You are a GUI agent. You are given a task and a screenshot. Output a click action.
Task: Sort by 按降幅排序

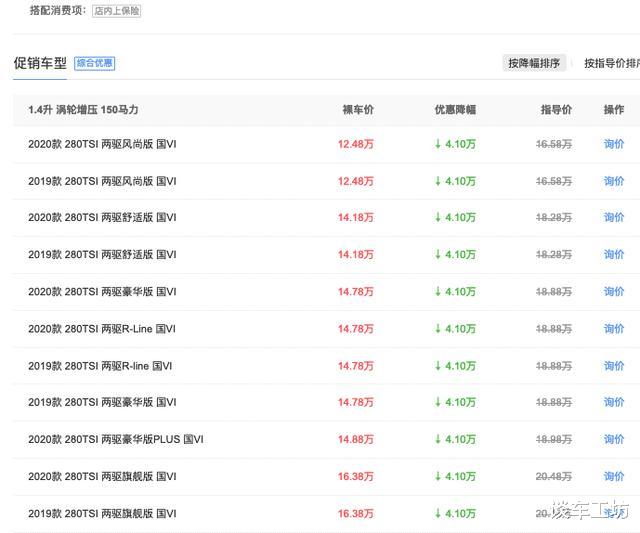tap(534, 63)
